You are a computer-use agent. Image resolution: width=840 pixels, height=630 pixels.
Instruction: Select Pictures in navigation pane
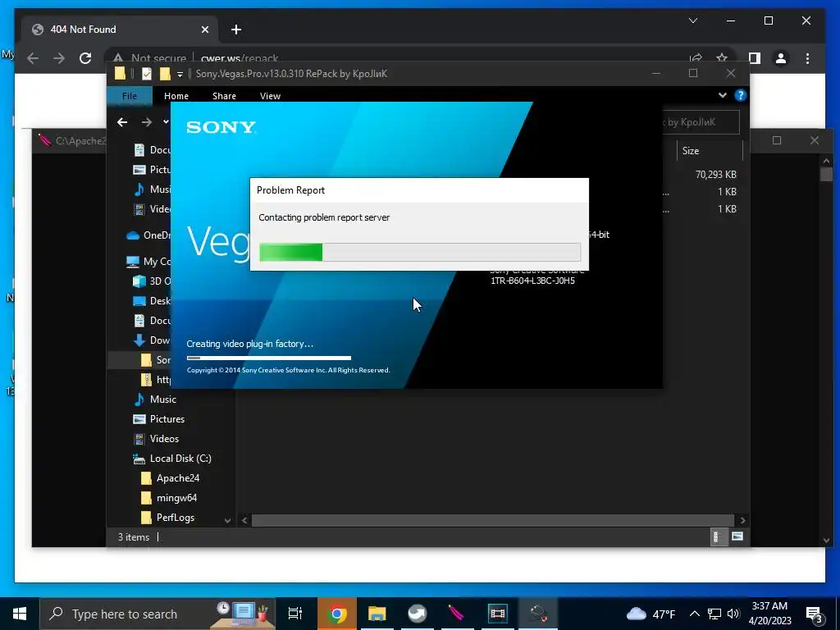[x=167, y=419]
